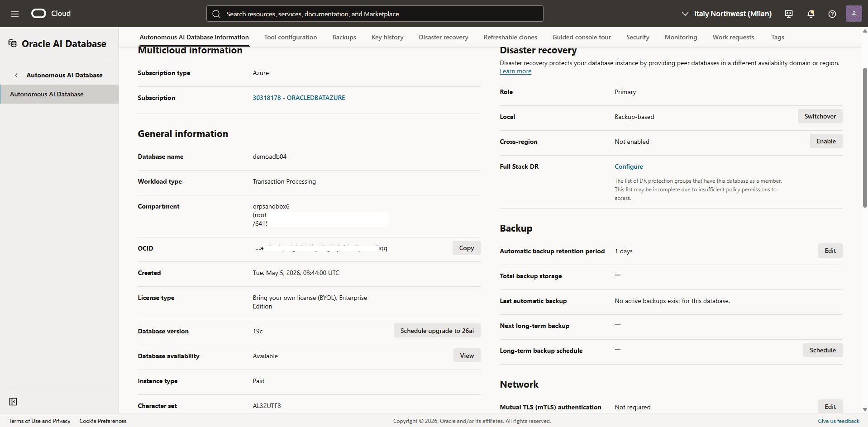Click the Oracle AI Database heading
868x427 pixels.
[x=64, y=43]
